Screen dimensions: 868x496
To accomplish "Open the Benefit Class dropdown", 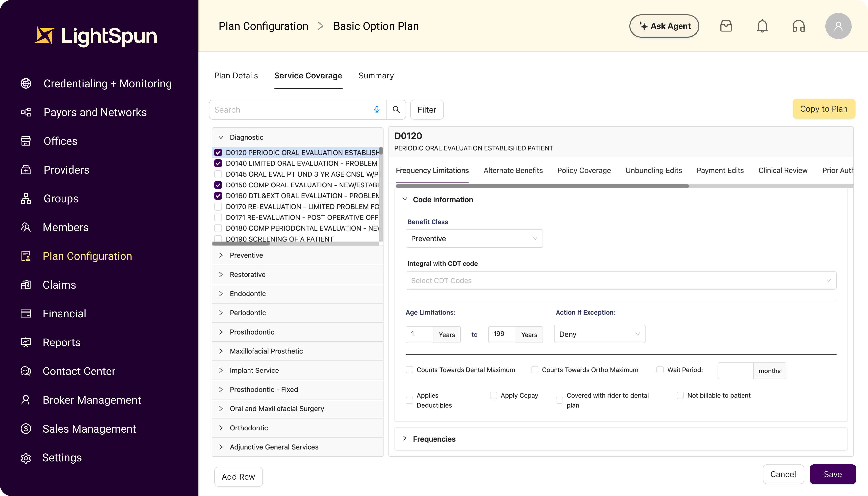I will 474,239.
